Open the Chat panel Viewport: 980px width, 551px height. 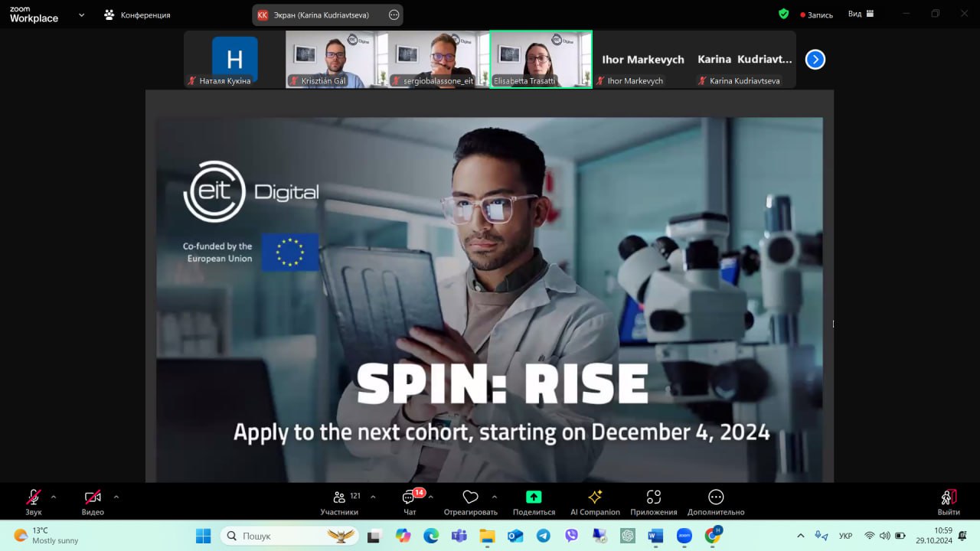pyautogui.click(x=410, y=498)
